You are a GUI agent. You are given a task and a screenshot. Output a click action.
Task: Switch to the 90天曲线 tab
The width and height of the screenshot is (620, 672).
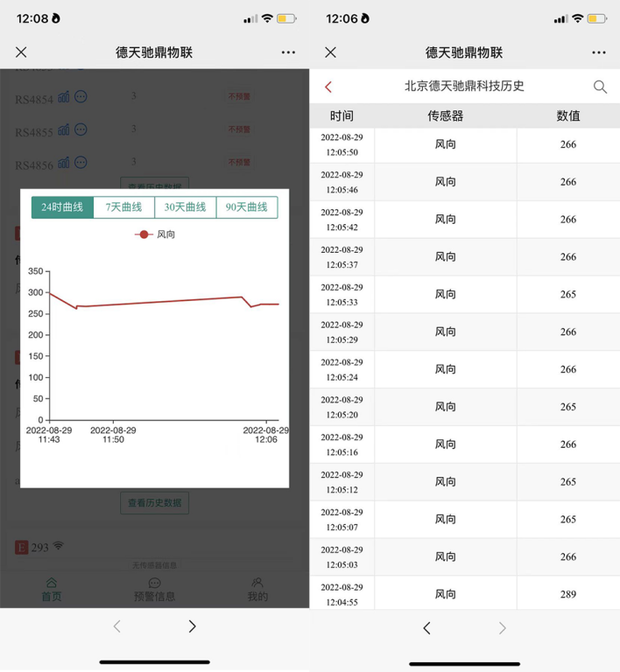(x=247, y=207)
